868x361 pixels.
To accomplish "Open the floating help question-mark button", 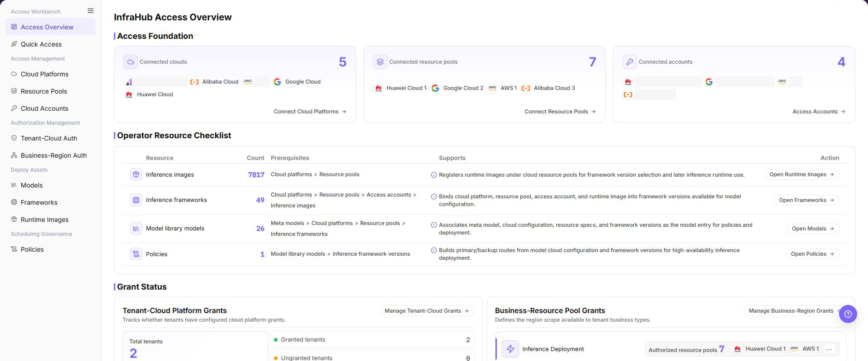I will pyautogui.click(x=848, y=314).
